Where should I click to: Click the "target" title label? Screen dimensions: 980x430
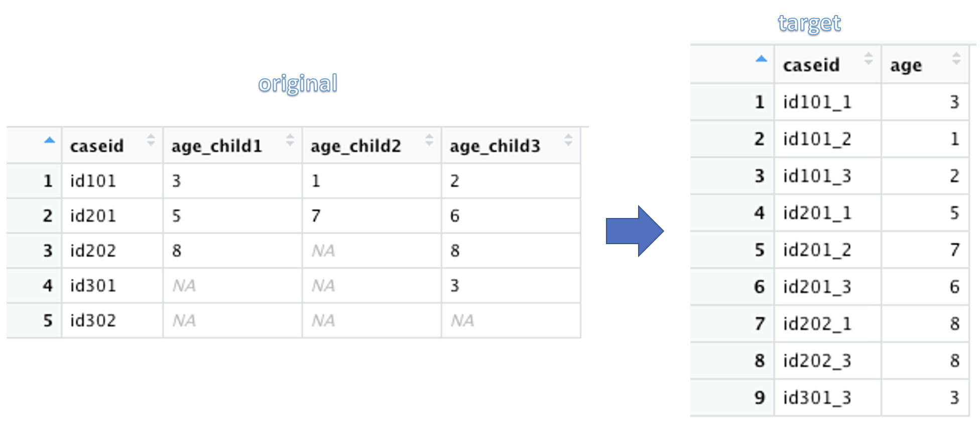tap(809, 24)
